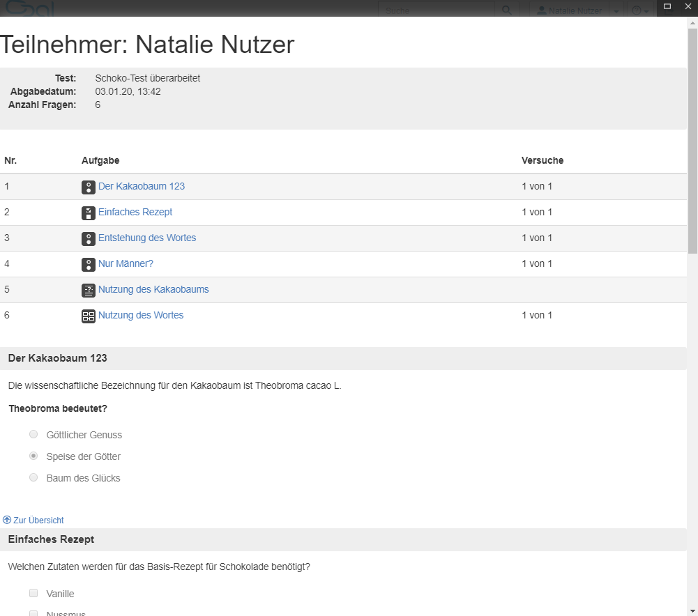Tick the Vanille checkbox
The height and width of the screenshot is (616, 698).
click(x=33, y=594)
